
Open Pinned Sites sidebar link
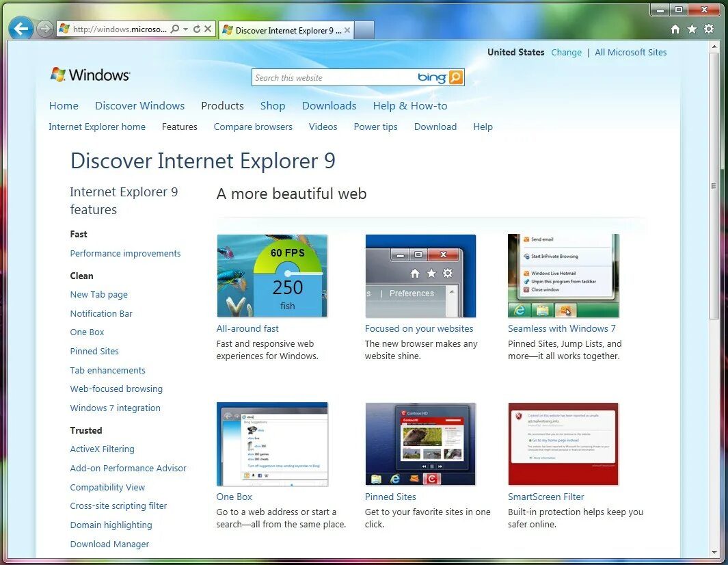[94, 352]
